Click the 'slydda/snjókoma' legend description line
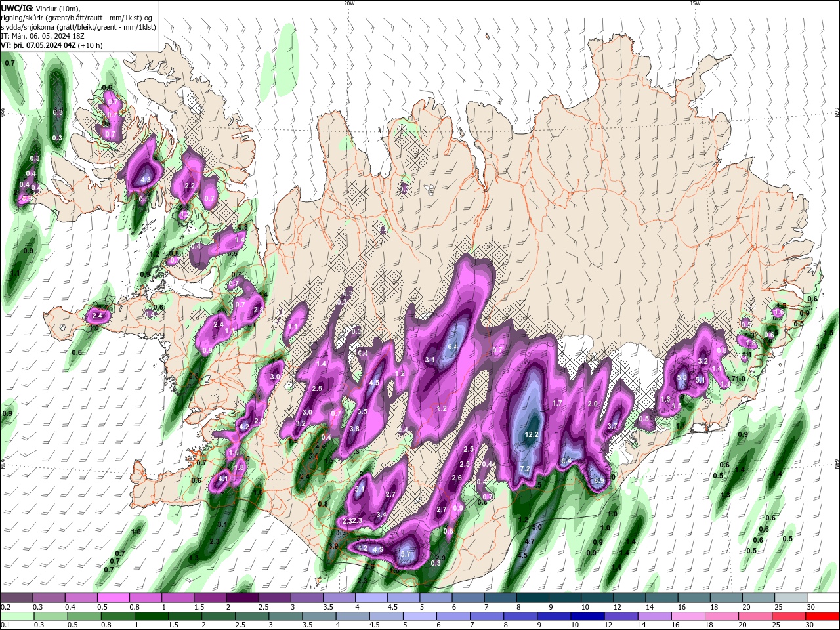 click(x=78, y=26)
